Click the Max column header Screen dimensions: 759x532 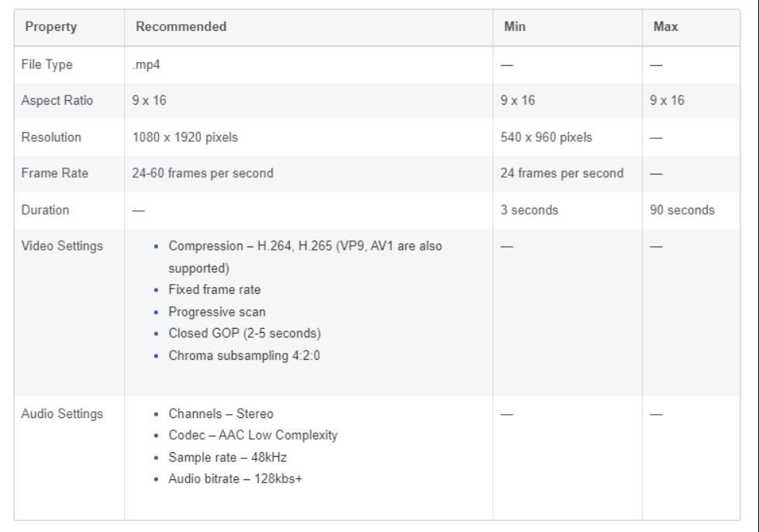666,26
